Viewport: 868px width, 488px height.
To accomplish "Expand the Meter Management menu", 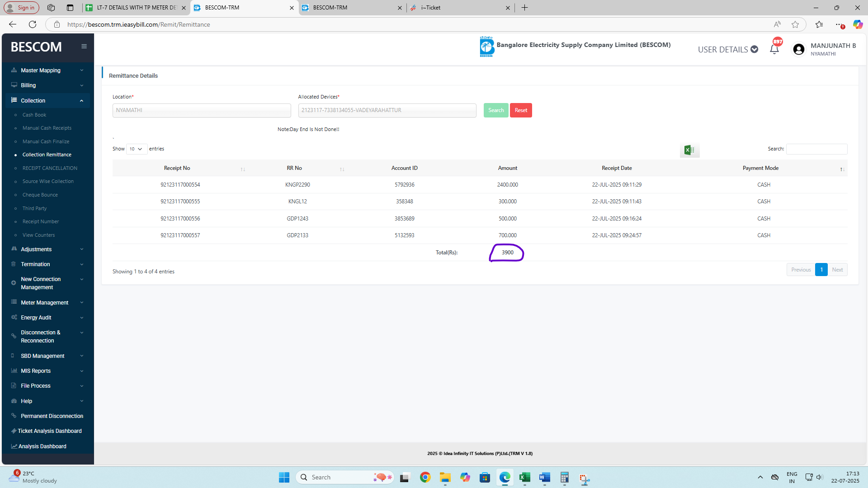I will [x=47, y=302].
